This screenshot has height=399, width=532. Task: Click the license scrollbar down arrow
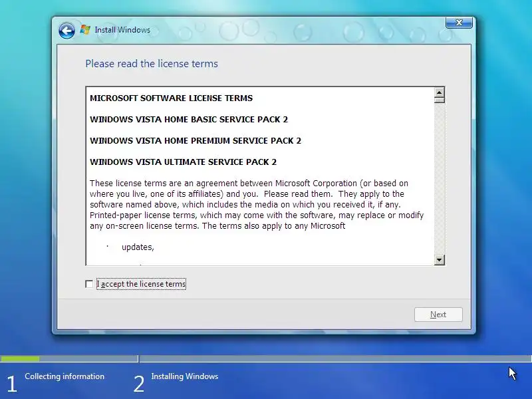[440, 260]
